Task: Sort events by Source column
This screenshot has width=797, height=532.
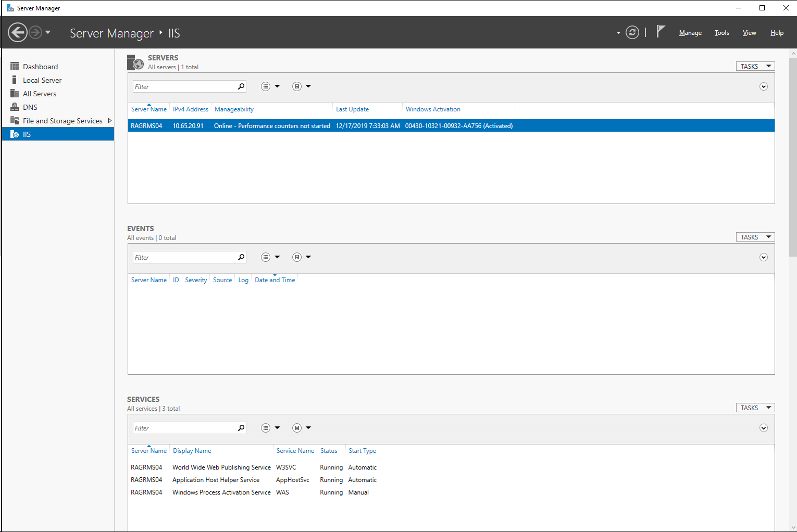Action: [x=222, y=280]
